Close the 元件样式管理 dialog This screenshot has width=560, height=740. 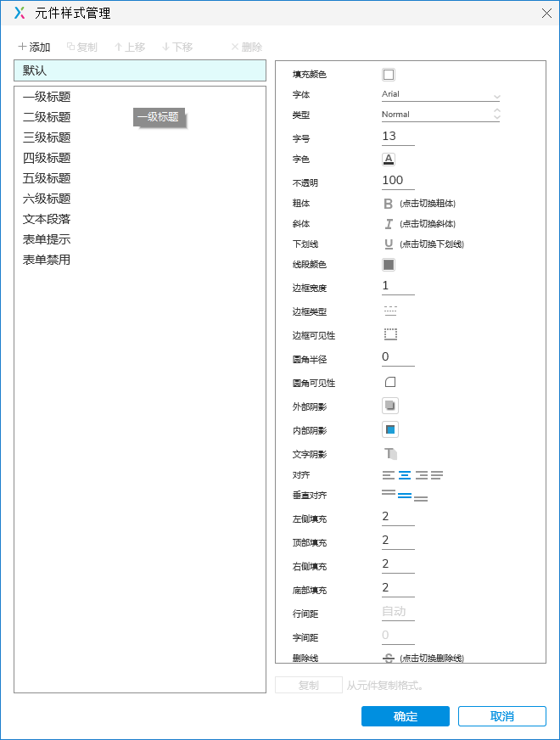coord(546,14)
